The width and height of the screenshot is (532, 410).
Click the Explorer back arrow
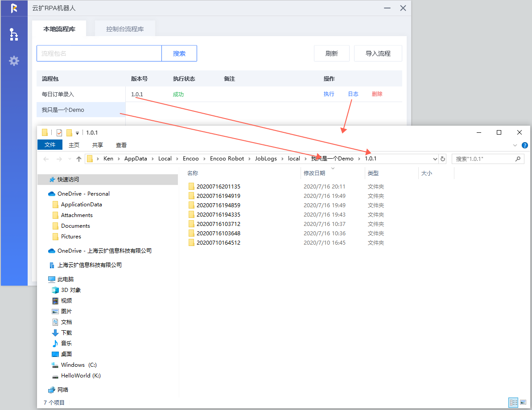point(46,159)
